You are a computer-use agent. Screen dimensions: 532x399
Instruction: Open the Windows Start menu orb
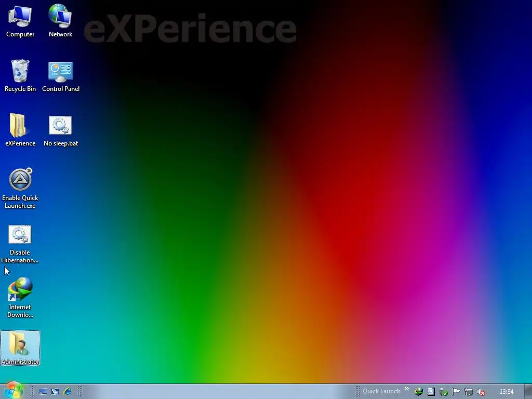pyautogui.click(x=14, y=391)
